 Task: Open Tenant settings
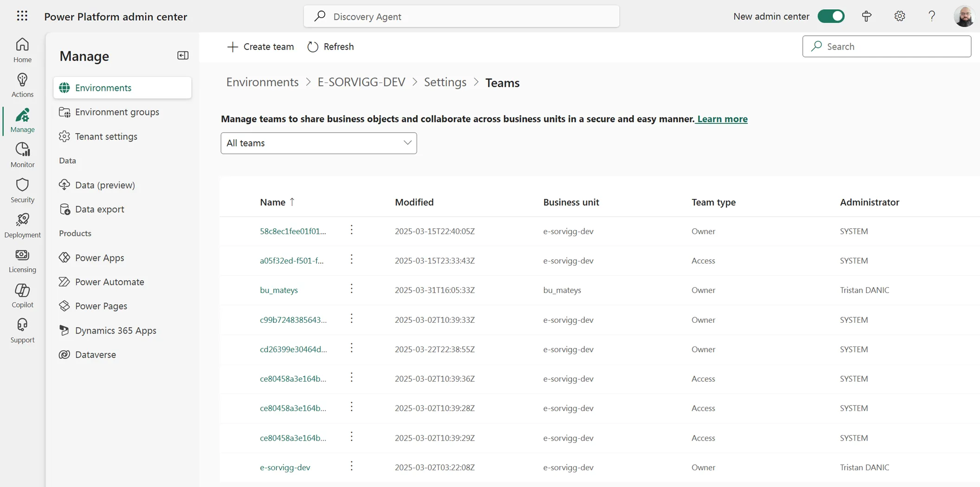[122, 136]
